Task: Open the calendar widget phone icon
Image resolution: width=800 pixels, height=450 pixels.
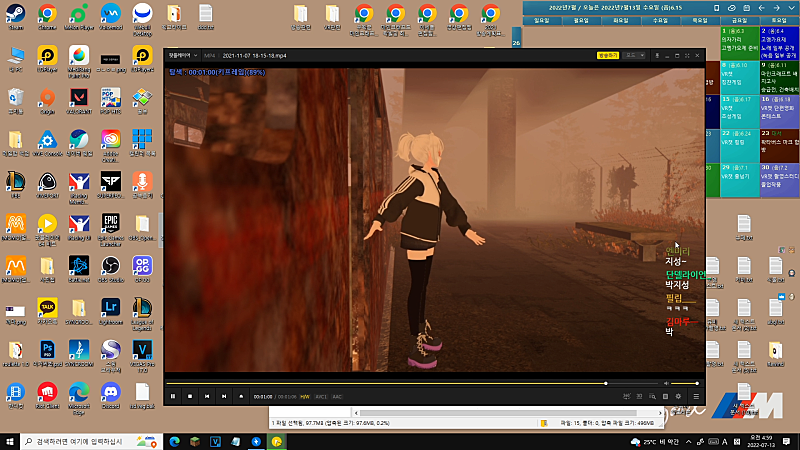Action: point(716,8)
